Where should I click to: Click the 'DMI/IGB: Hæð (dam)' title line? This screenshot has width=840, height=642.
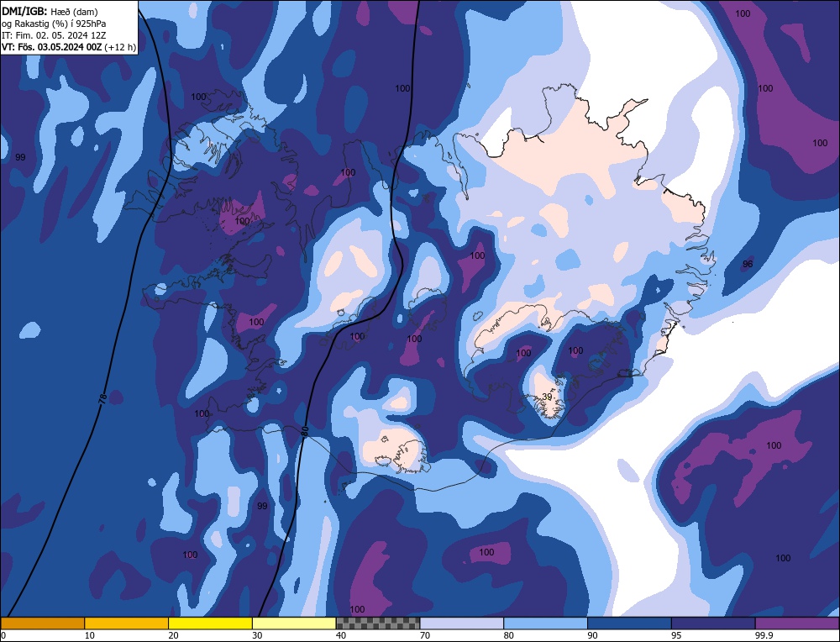tap(50, 12)
